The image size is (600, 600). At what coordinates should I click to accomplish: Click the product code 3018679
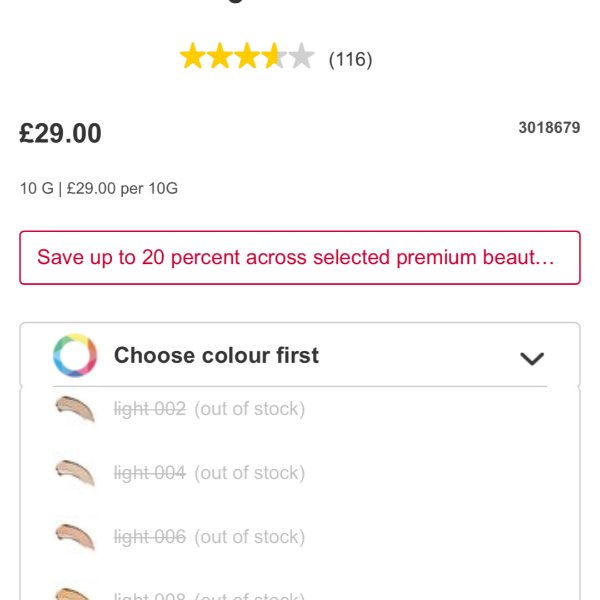click(x=549, y=128)
